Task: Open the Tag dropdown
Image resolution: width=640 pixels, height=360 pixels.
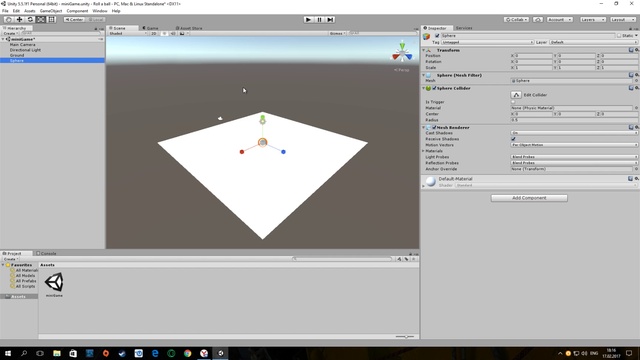Action: click(x=487, y=42)
